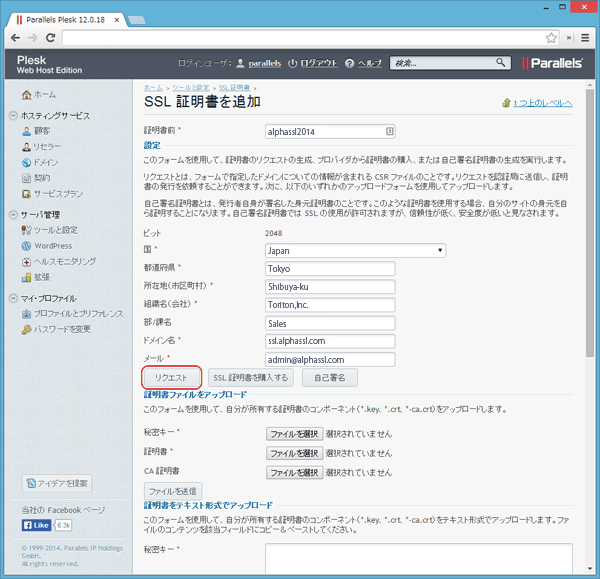Click the browser back arrow

[15, 38]
